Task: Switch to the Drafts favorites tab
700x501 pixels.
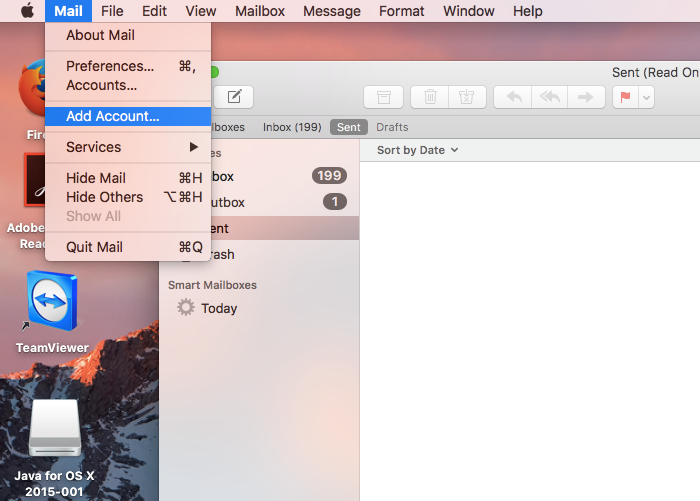Action: [x=392, y=127]
